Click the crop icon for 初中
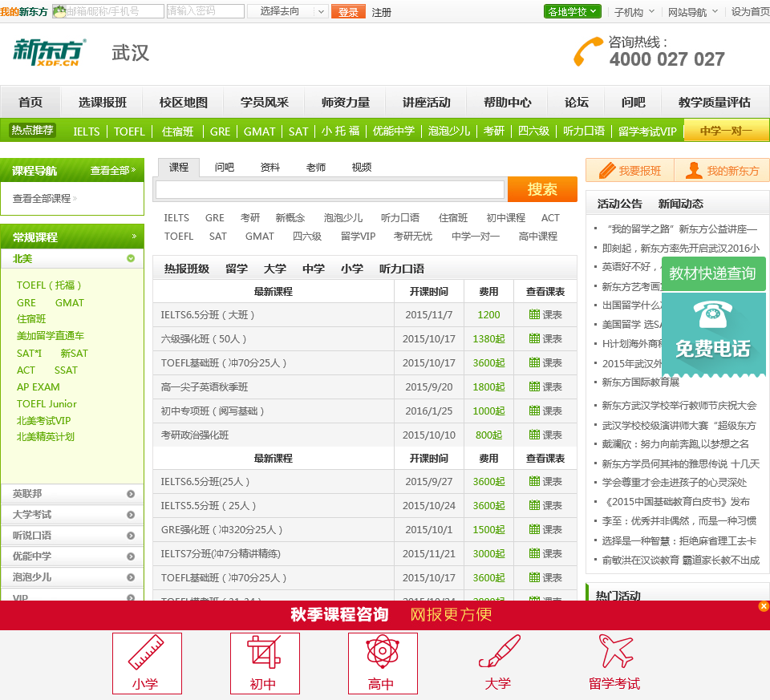Screen dimensions: 770x700 264,652
